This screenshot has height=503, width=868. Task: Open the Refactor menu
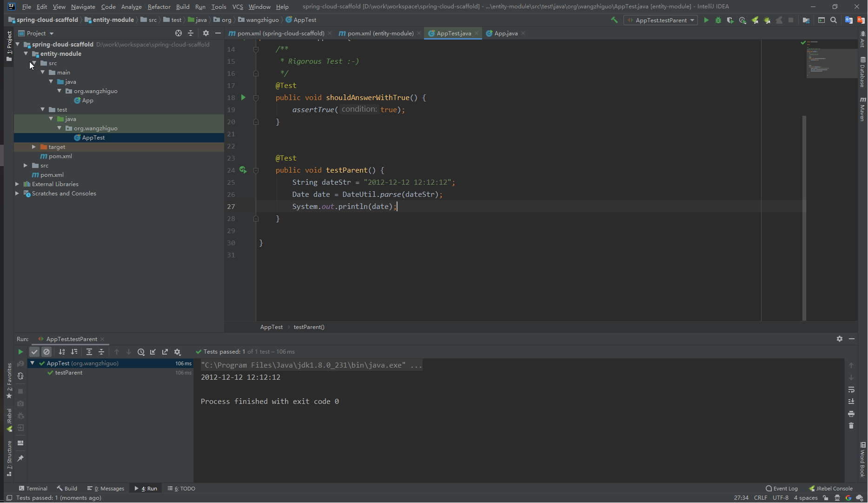point(159,7)
